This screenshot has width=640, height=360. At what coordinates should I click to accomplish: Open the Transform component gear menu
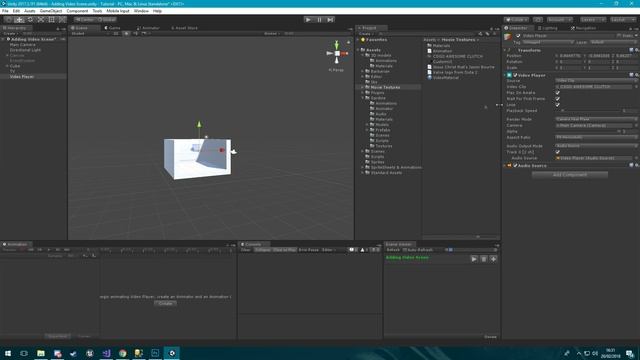[x=636, y=50]
